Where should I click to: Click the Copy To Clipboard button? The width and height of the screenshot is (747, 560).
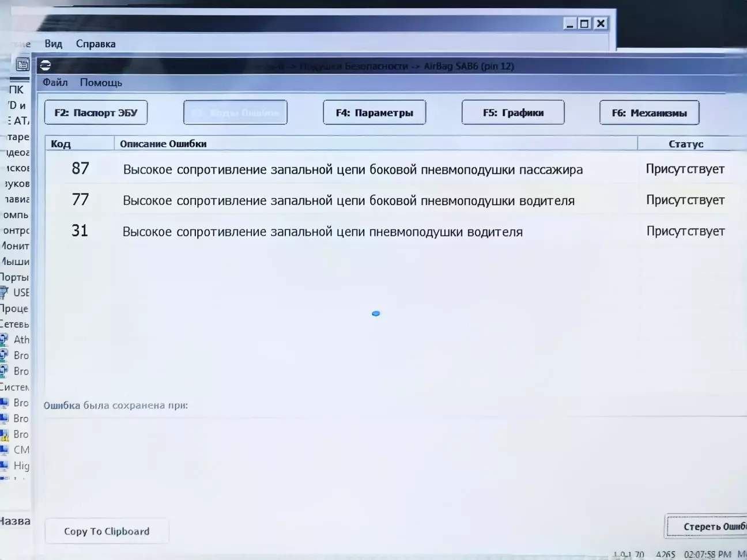tap(107, 531)
